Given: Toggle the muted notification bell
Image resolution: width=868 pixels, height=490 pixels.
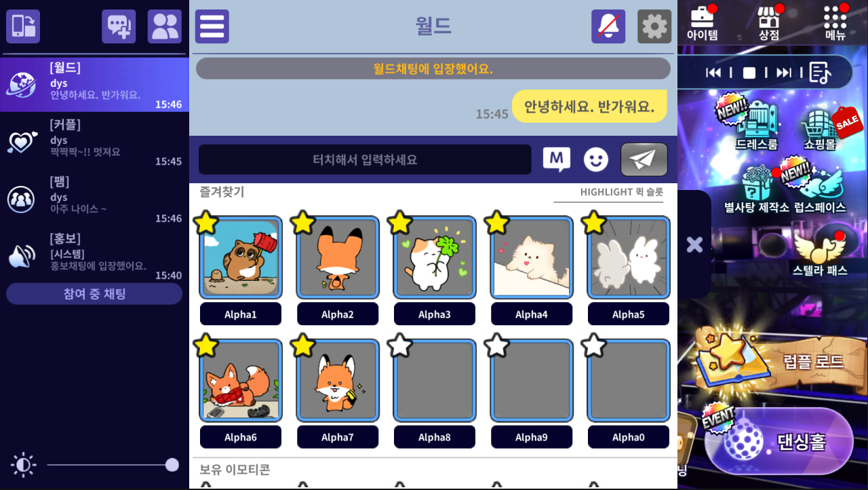Looking at the screenshot, I should [x=608, y=26].
